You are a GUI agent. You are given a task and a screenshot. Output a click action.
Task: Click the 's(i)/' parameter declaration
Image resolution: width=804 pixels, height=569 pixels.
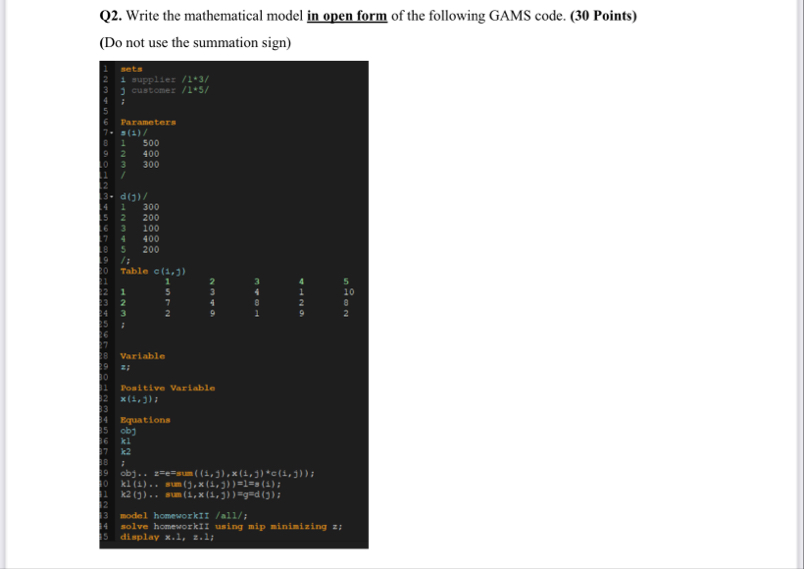(x=134, y=133)
